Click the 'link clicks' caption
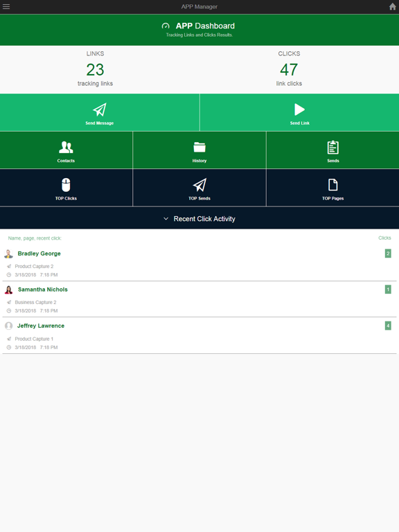Viewport: 399px width, 532px height. click(289, 83)
